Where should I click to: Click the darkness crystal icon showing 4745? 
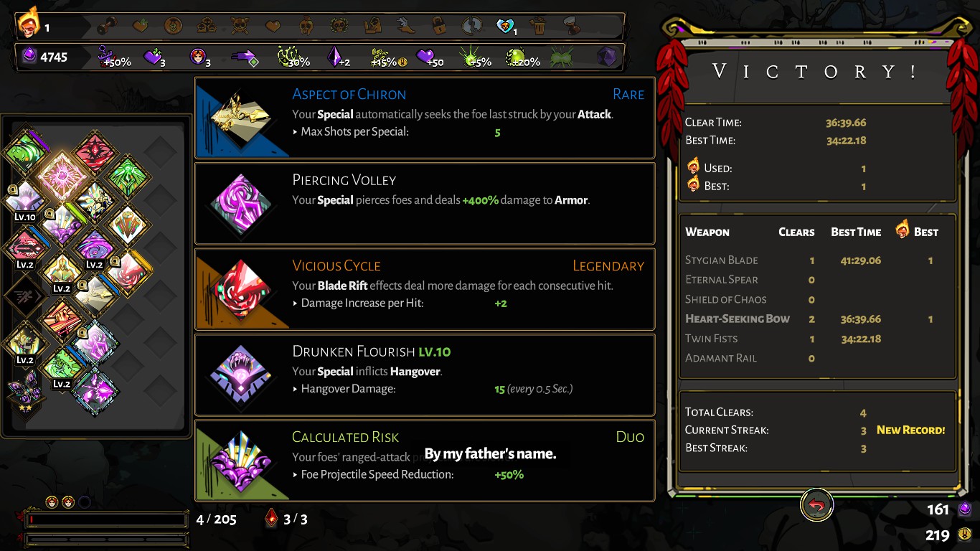[x=29, y=57]
